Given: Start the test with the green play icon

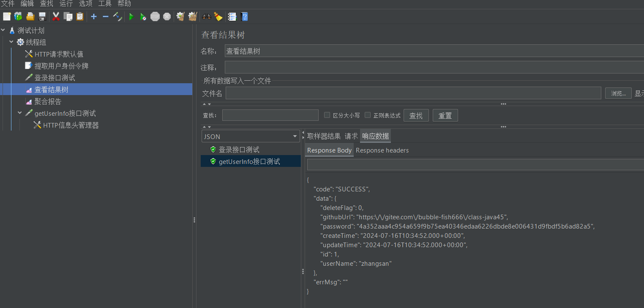Looking at the screenshot, I should [x=131, y=16].
